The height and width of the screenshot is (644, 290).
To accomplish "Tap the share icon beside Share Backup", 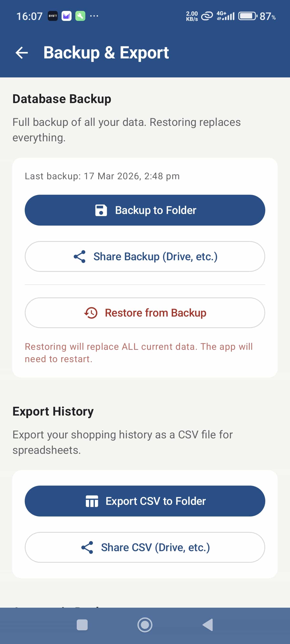I will pyautogui.click(x=80, y=256).
